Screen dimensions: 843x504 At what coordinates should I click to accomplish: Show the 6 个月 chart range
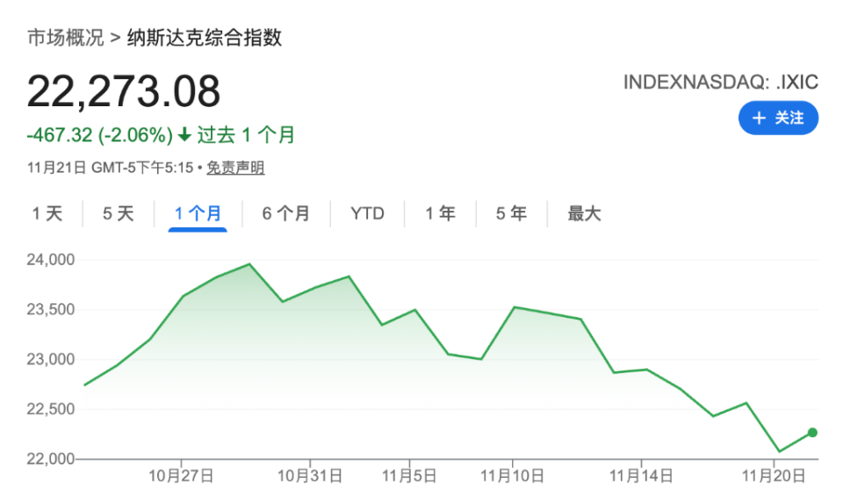[x=286, y=213]
